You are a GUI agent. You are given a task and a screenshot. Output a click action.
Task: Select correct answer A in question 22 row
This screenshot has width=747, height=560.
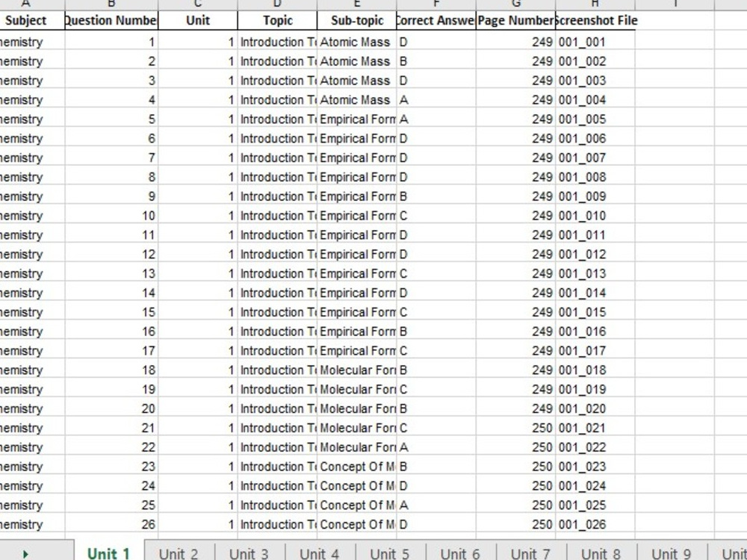click(x=436, y=447)
